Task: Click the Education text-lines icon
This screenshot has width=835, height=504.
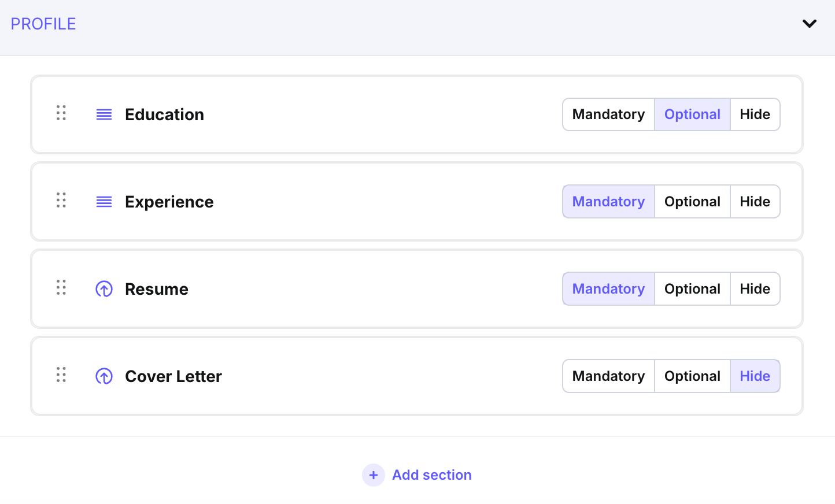Action: tap(104, 114)
